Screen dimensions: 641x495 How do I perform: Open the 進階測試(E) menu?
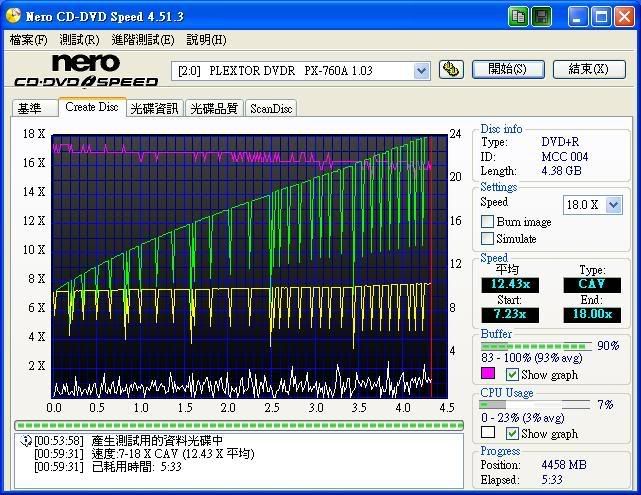coord(143,40)
